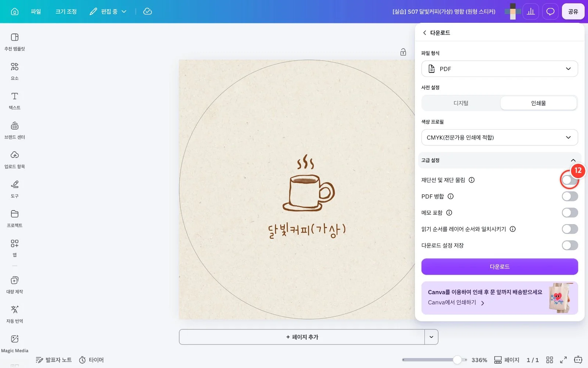Screen dimensions: 588x368
Task: Open the comments speech bubble
Action: tap(550, 11)
